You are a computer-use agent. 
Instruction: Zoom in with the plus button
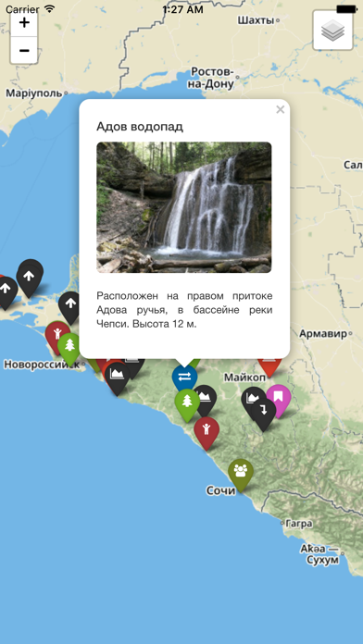(x=24, y=23)
